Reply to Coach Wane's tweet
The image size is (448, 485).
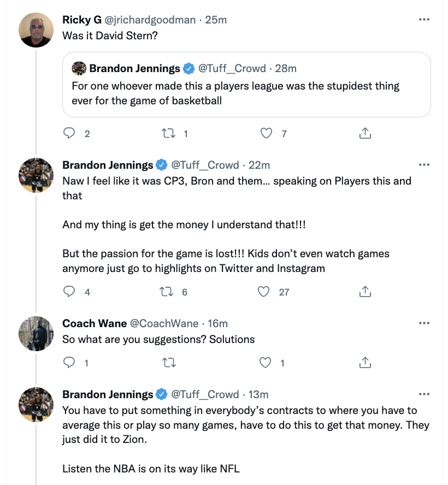68,362
